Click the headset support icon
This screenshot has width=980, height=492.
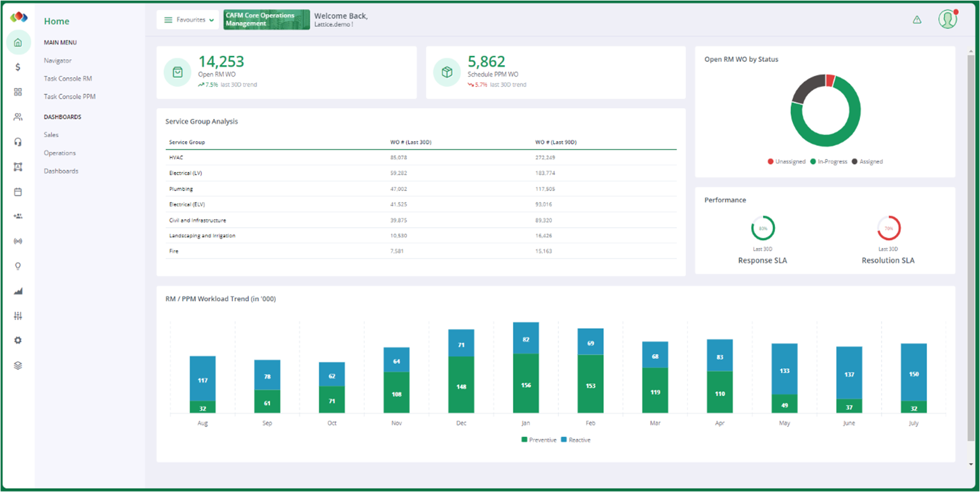(18, 142)
